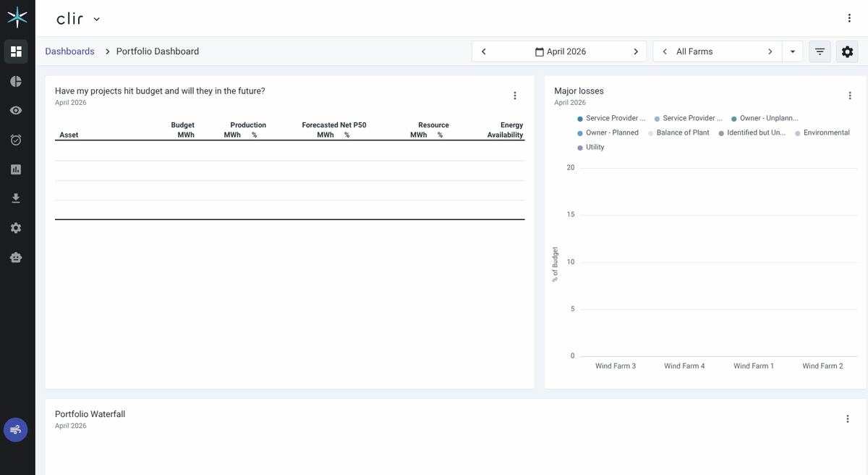Toggle Owner - Unplanned legend series
Viewport: 868px width, 475px height.
765,118
